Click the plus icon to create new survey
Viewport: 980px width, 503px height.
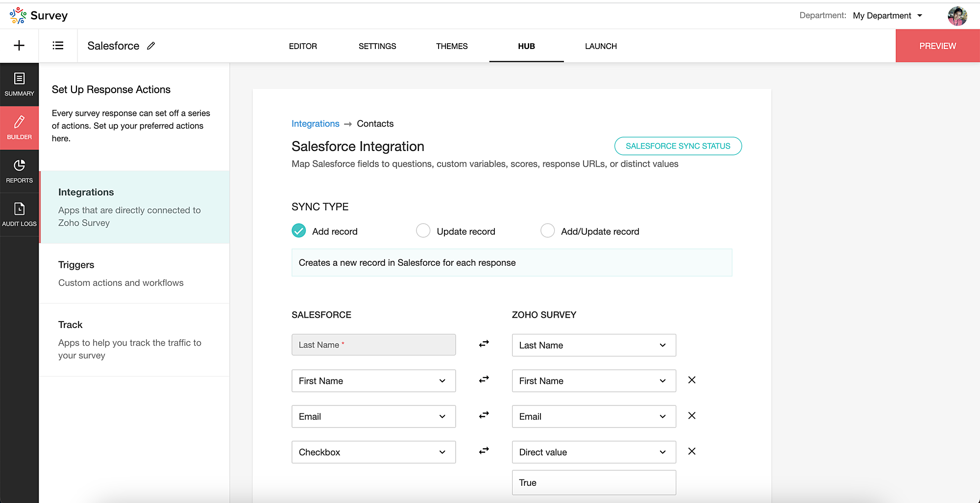click(x=19, y=46)
